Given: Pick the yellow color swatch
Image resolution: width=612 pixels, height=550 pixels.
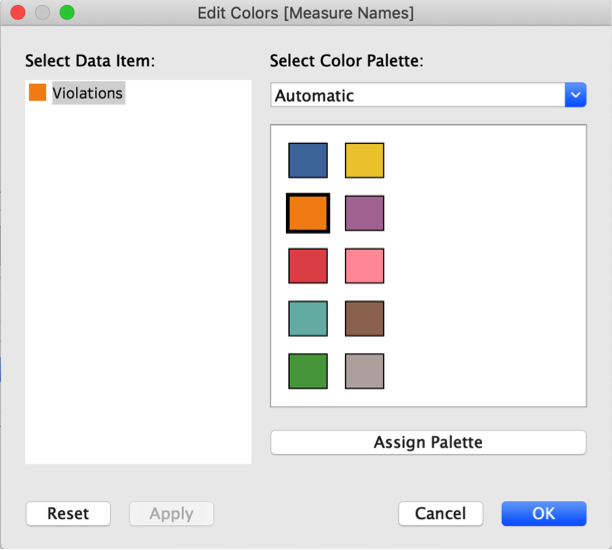Looking at the screenshot, I should [x=364, y=160].
